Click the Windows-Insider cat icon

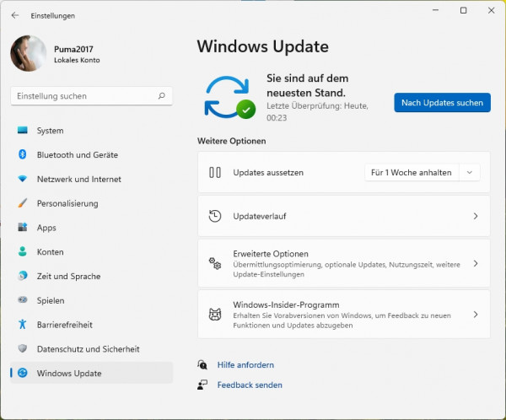coord(215,315)
